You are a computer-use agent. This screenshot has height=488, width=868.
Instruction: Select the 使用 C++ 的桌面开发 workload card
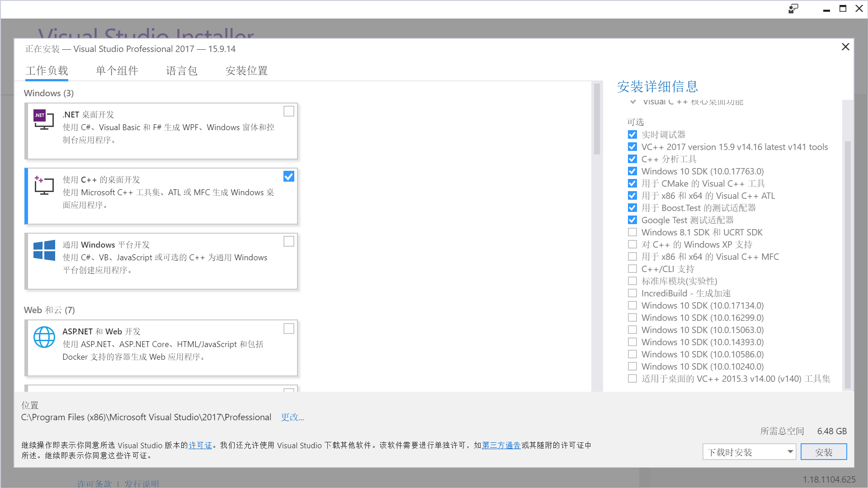[x=161, y=196]
